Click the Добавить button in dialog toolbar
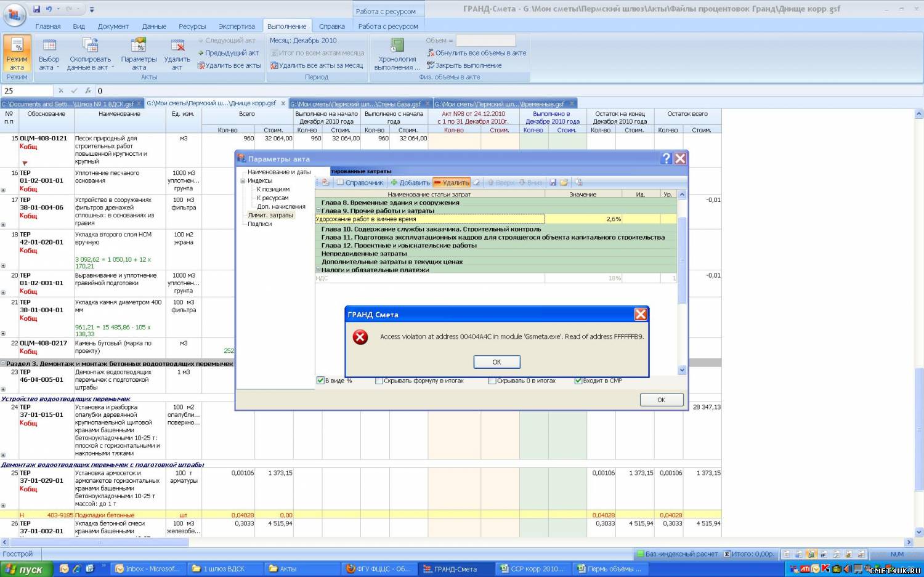Screen dimensions: 924x577 coord(410,183)
